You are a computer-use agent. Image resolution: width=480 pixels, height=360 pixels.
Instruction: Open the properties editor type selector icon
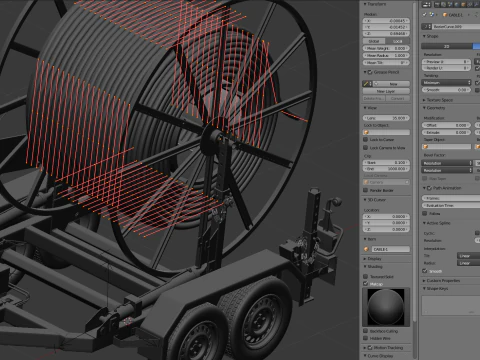(426, 5)
